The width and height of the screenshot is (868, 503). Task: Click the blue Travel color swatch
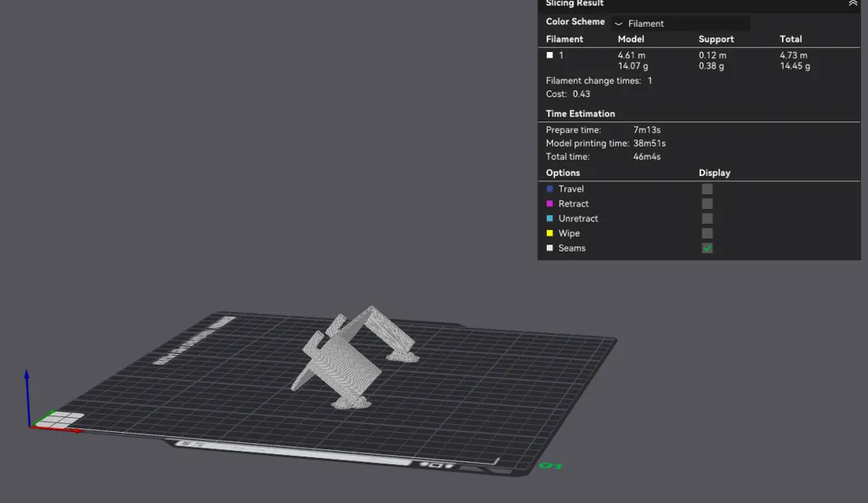point(549,189)
